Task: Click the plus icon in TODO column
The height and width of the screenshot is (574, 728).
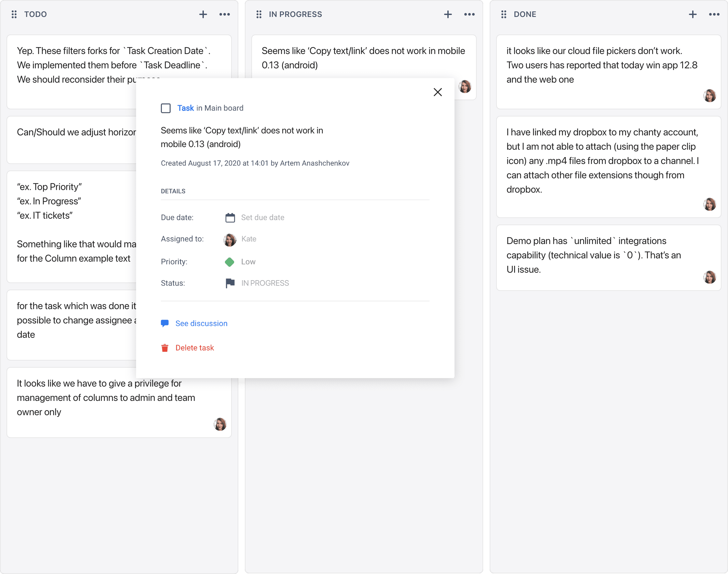Action: click(203, 14)
